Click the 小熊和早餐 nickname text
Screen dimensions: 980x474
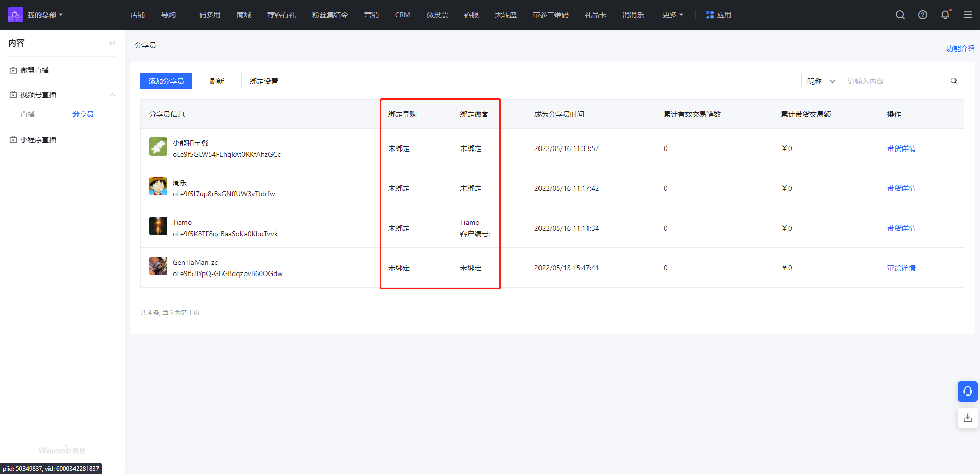(190, 143)
